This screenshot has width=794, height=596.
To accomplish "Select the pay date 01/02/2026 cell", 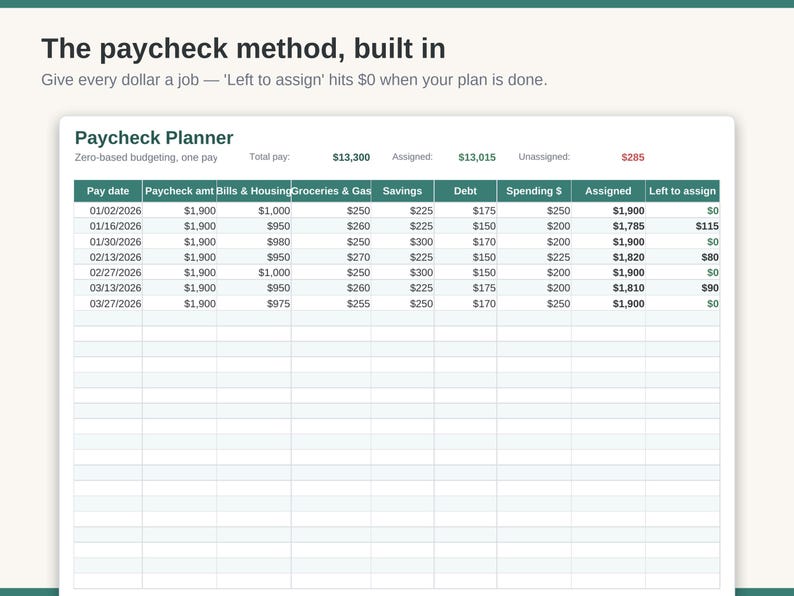I will [108, 211].
